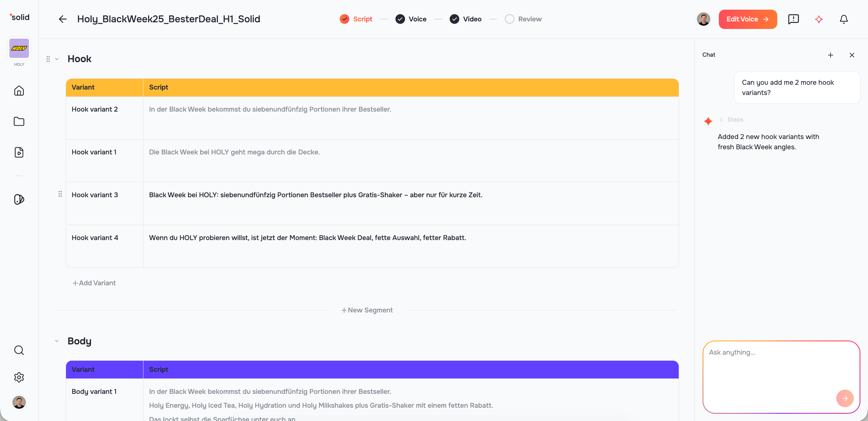
Task: Close the Chat panel
Action: tap(852, 55)
